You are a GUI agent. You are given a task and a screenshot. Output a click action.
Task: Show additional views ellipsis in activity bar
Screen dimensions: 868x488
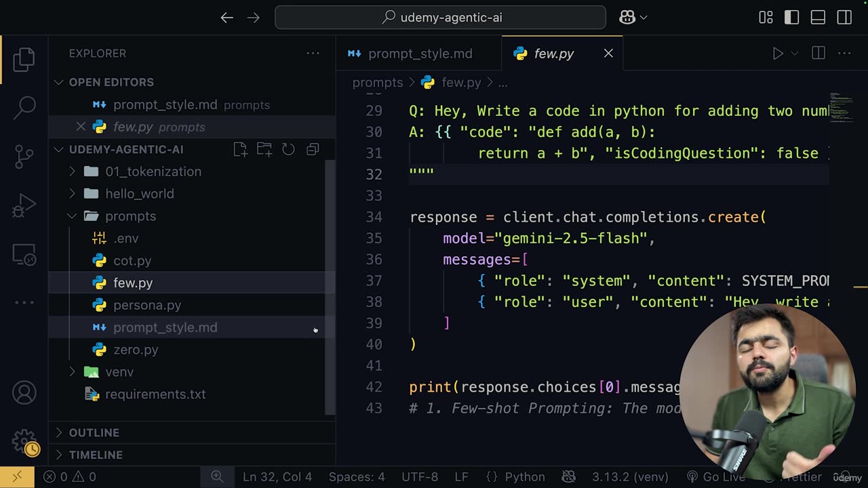(x=24, y=302)
